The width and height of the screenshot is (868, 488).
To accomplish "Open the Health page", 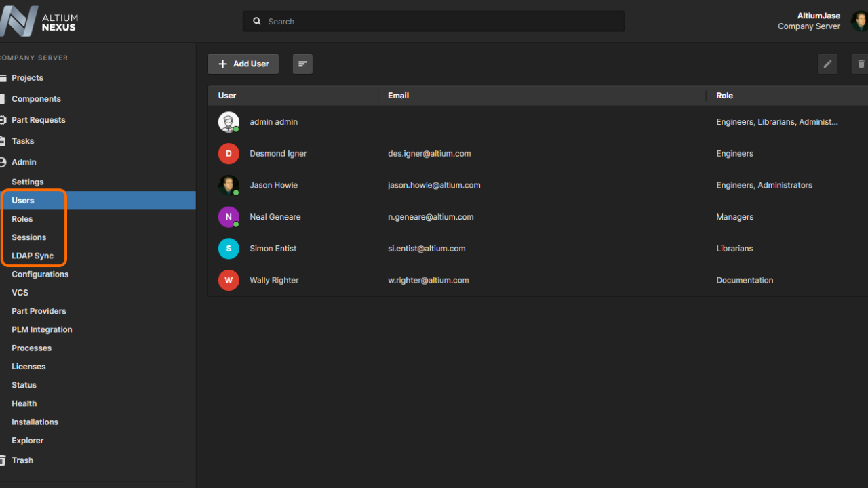I will coord(24,403).
